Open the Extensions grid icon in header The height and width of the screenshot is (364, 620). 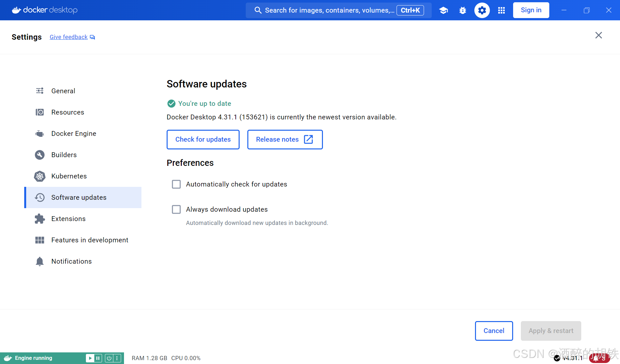[x=501, y=10]
